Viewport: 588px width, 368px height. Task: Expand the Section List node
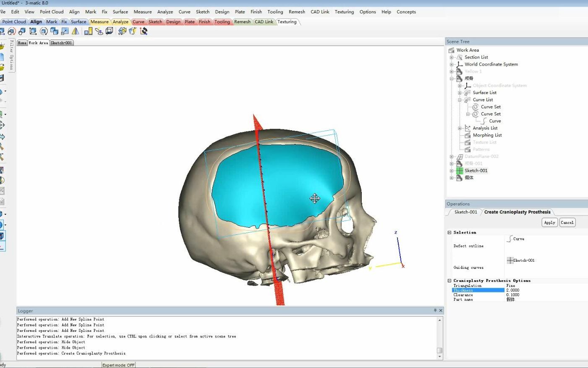pyautogui.click(x=452, y=57)
